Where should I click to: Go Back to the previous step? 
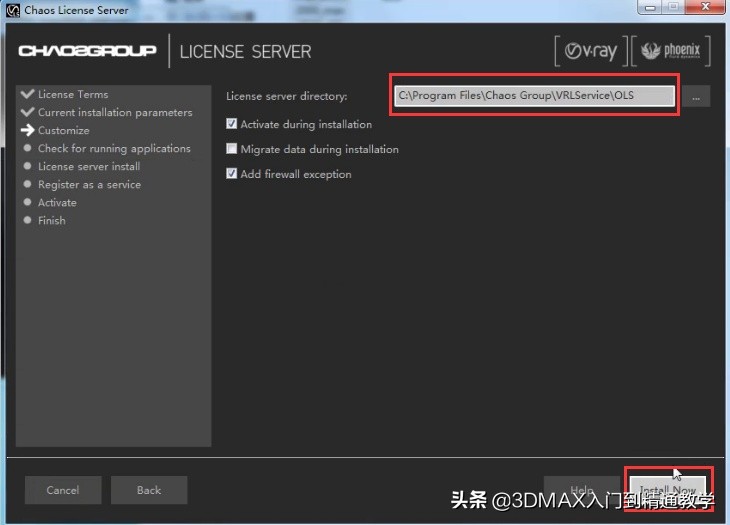pos(149,490)
